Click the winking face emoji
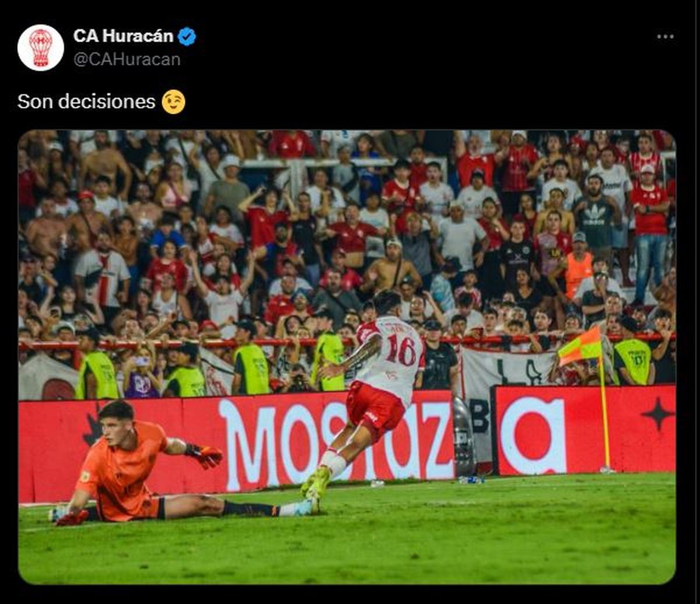 (173, 101)
